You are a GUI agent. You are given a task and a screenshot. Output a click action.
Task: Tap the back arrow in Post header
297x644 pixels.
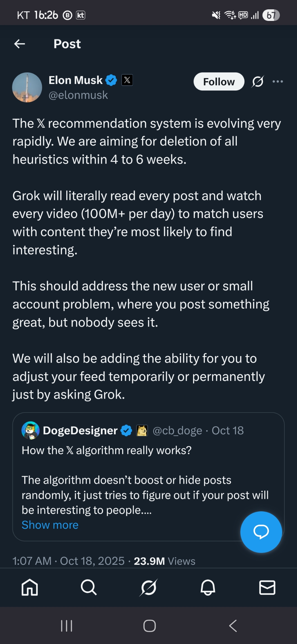(x=20, y=44)
